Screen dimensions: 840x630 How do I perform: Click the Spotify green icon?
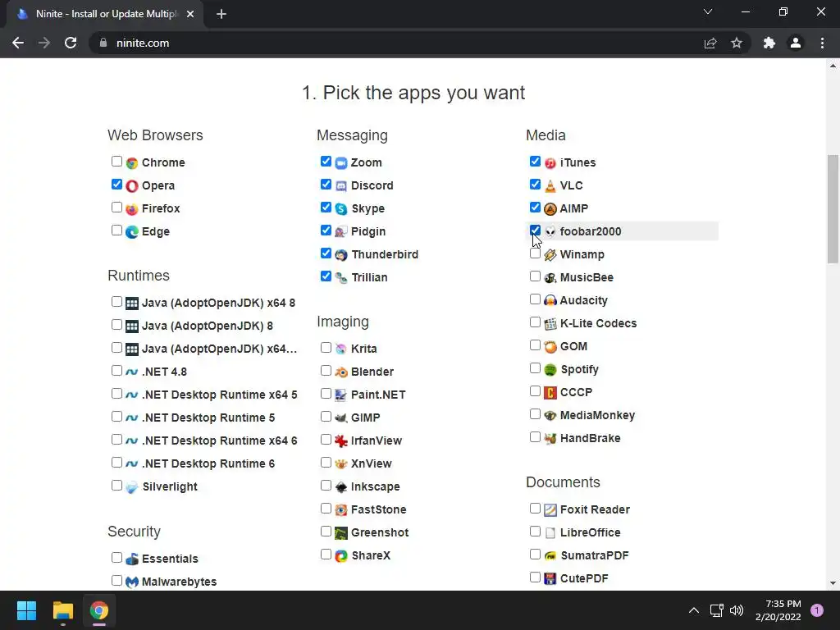tap(550, 370)
